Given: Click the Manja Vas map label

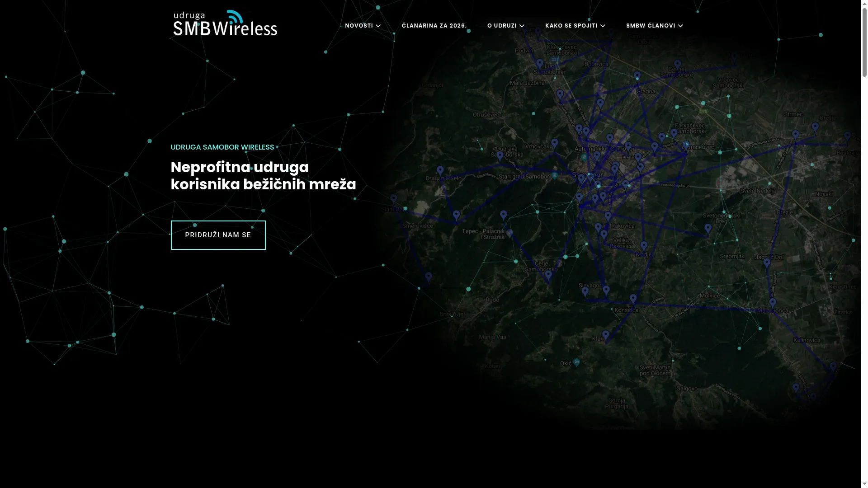Looking at the screenshot, I should click(492, 337).
